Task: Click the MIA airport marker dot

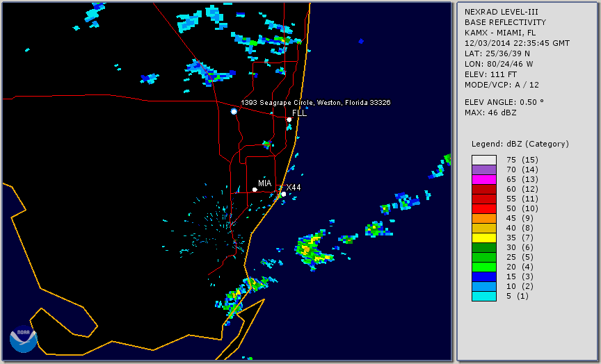Action: tap(255, 190)
